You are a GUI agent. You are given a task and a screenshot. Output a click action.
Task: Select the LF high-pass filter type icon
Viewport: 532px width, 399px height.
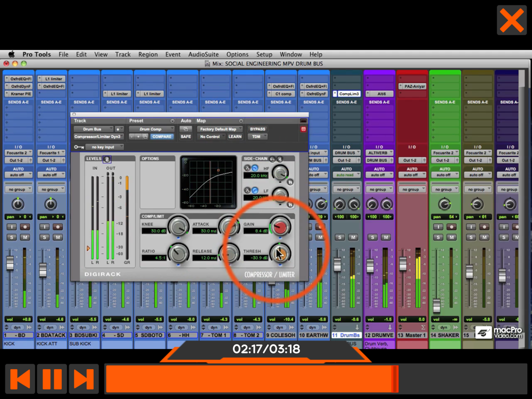[255, 190]
